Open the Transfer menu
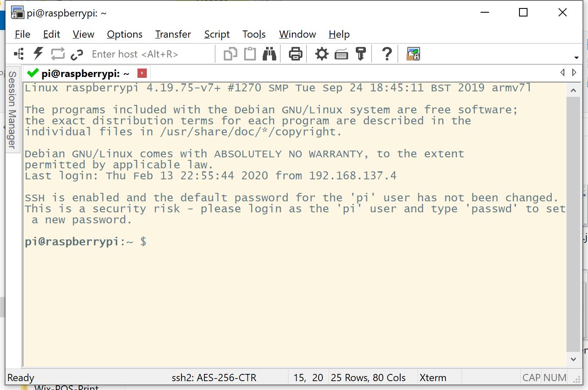 (x=173, y=34)
